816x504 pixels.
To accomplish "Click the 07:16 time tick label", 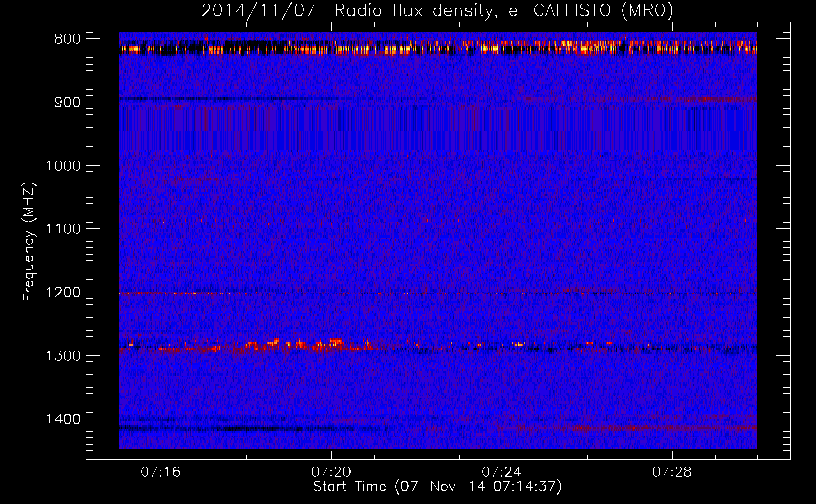I will point(161,472).
